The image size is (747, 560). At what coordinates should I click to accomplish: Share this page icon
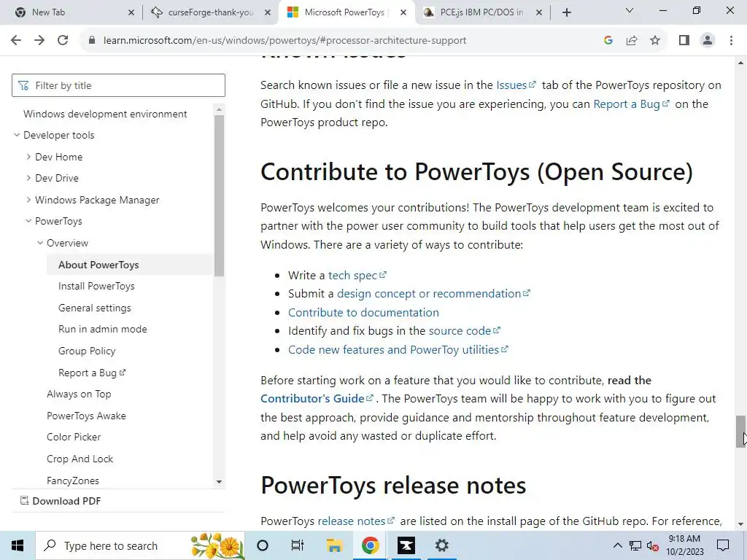[632, 41]
